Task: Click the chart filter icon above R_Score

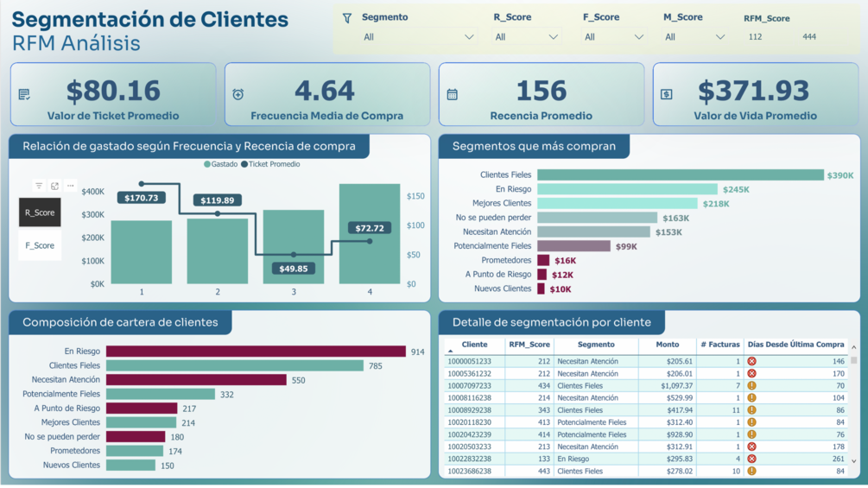Action: coord(39,186)
